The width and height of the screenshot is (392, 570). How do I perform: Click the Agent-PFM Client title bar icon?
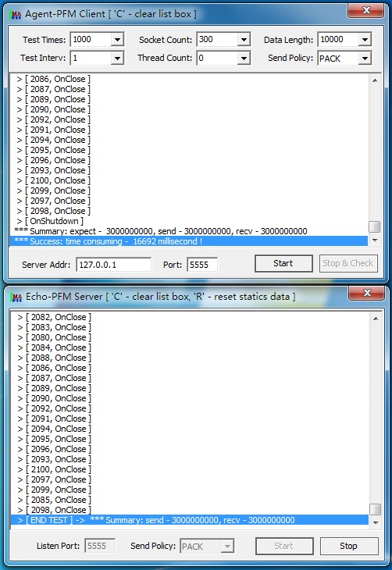coord(16,15)
